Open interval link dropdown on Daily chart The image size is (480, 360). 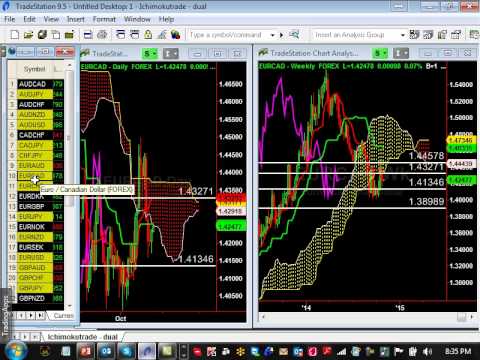click(x=170, y=53)
